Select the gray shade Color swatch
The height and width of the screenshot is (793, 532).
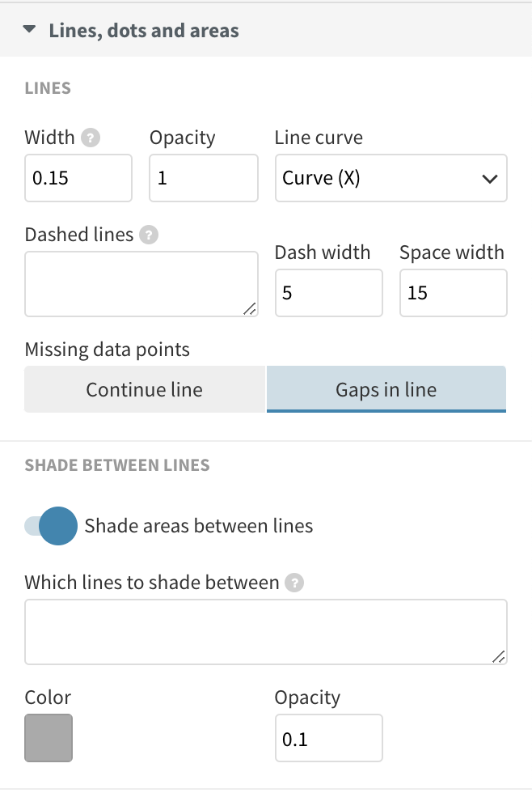pyautogui.click(x=49, y=738)
